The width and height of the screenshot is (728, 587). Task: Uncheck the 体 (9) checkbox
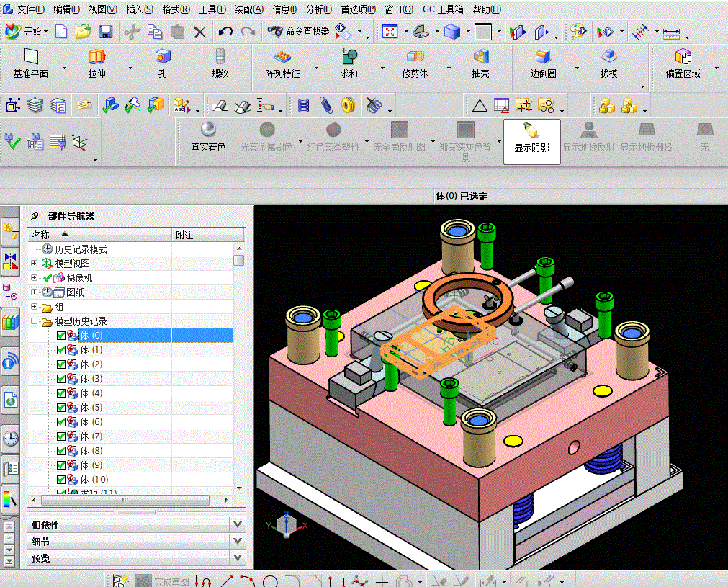click(x=60, y=465)
